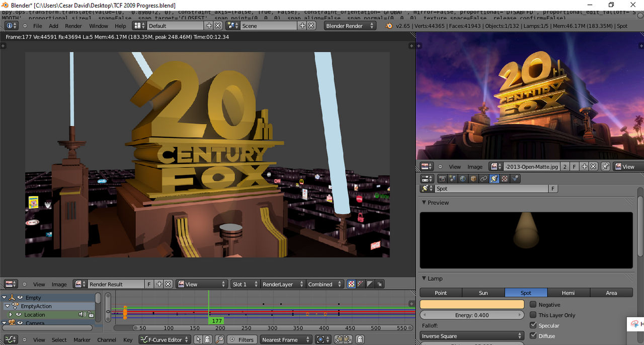
Task: Open the Particles properties tab
Action: pyautogui.click(x=515, y=179)
